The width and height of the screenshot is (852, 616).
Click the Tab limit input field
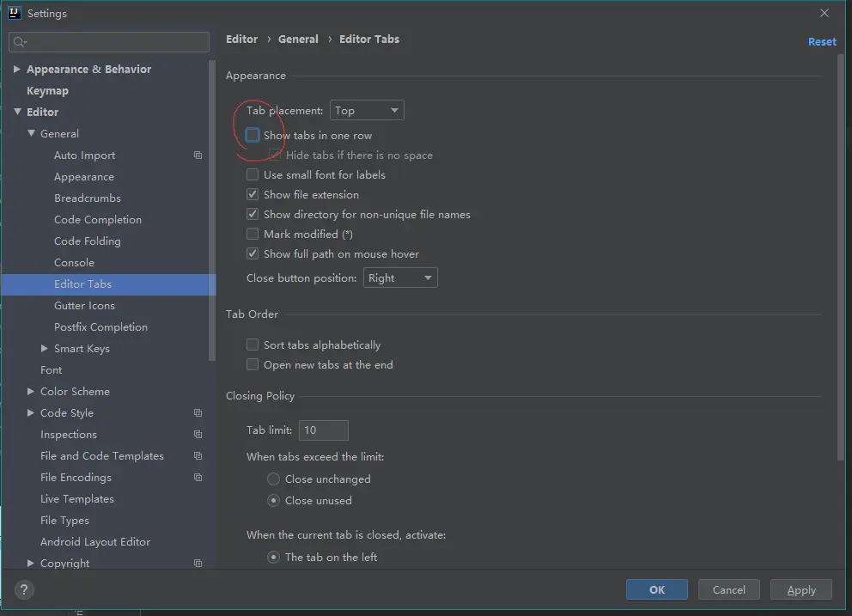[323, 430]
